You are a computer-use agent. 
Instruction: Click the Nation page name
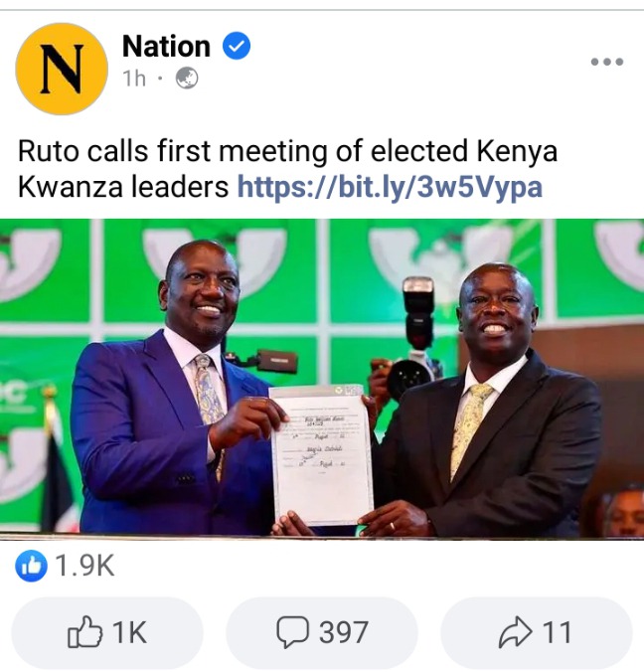coord(166,46)
